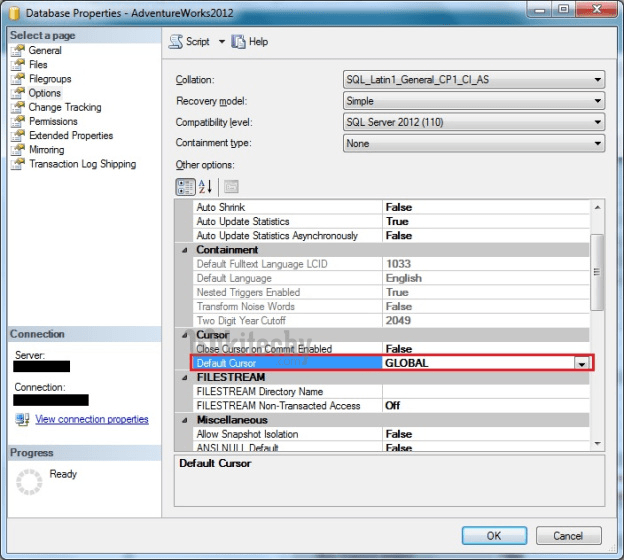This screenshot has width=624, height=560.
Task: Open the Collation dropdown
Action: (x=474, y=80)
